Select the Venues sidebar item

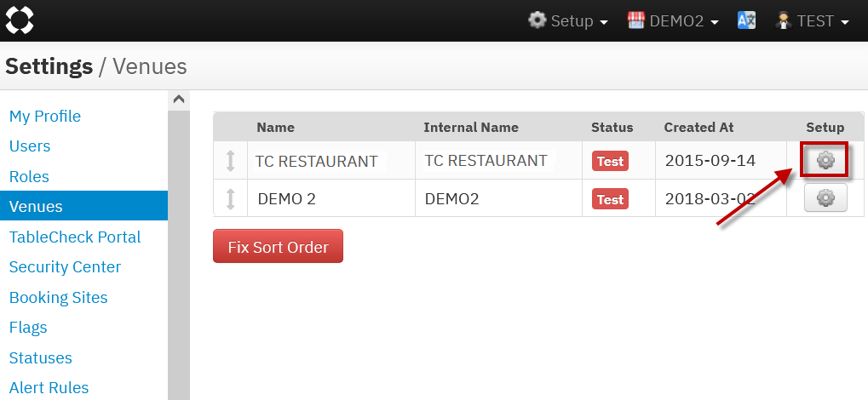[x=36, y=206]
